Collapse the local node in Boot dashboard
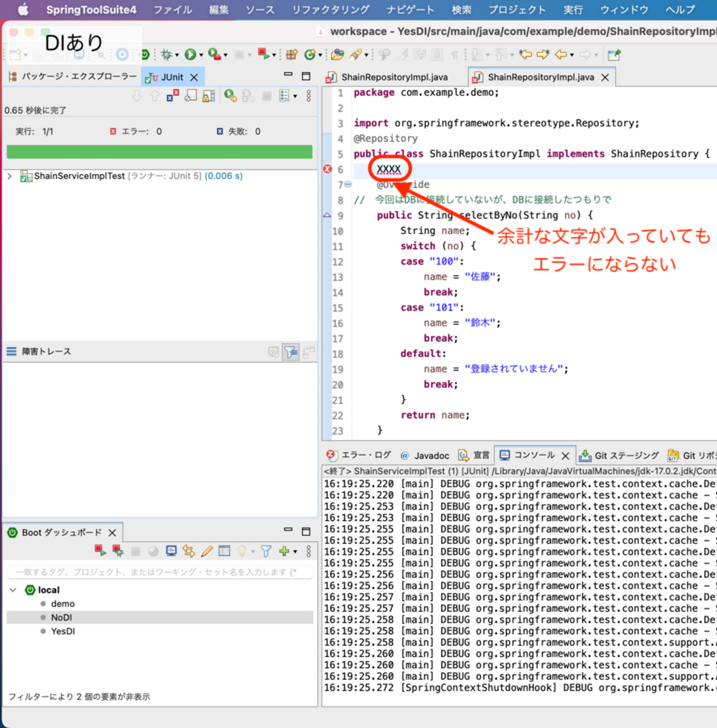 point(12,590)
